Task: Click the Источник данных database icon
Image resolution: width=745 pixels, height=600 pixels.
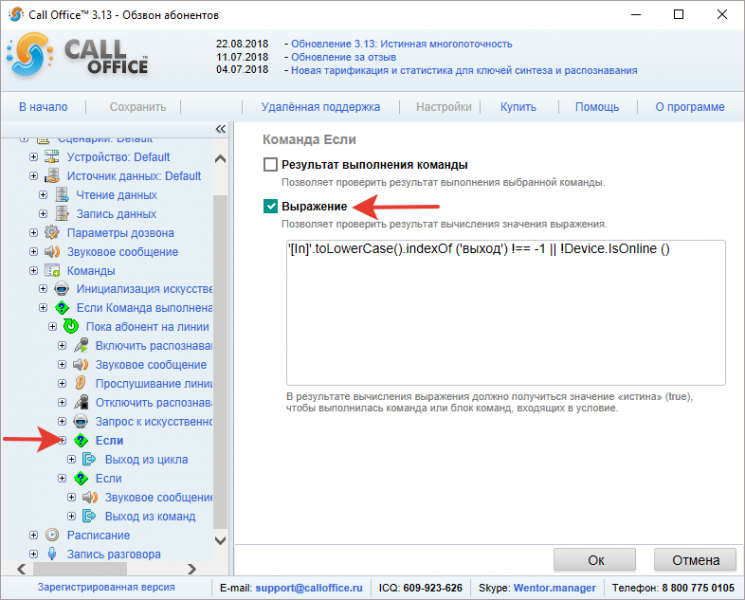Action: coord(52,176)
